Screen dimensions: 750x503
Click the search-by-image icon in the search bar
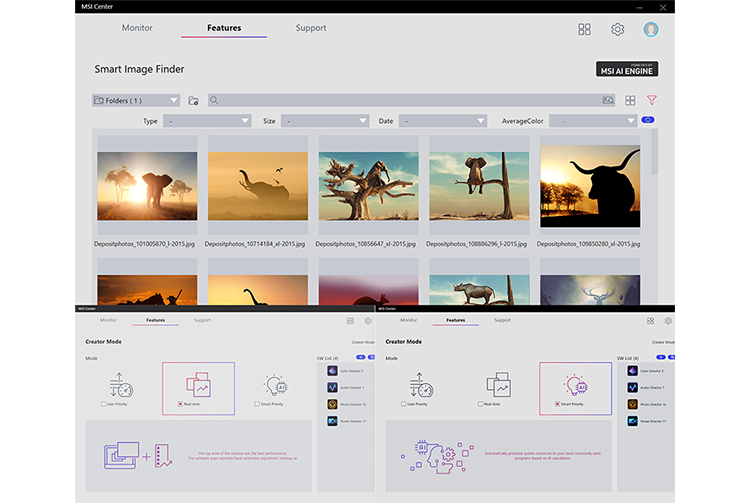coord(608,100)
